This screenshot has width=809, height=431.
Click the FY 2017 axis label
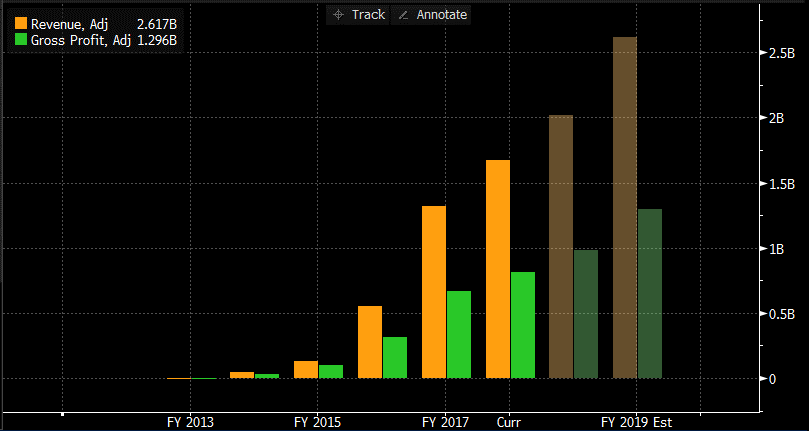[446, 422]
